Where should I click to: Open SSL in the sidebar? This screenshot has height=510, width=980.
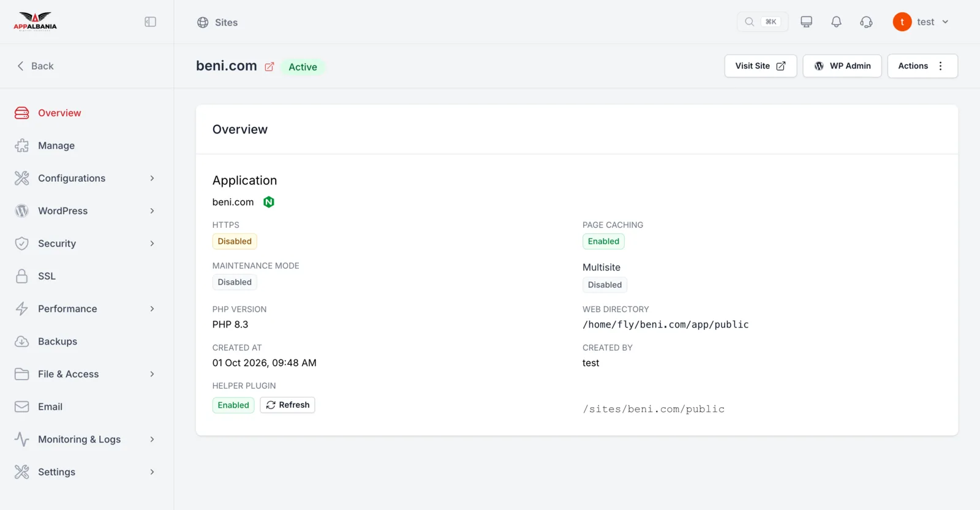[x=47, y=276]
